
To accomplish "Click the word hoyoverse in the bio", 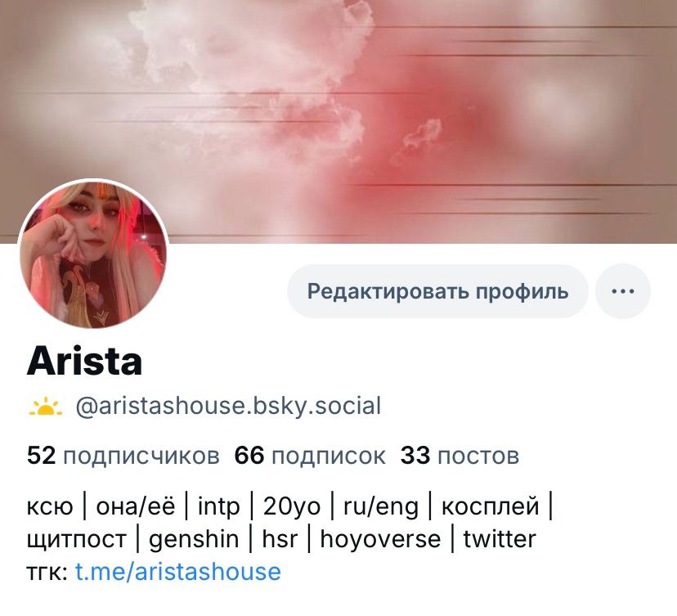I will [380, 539].
